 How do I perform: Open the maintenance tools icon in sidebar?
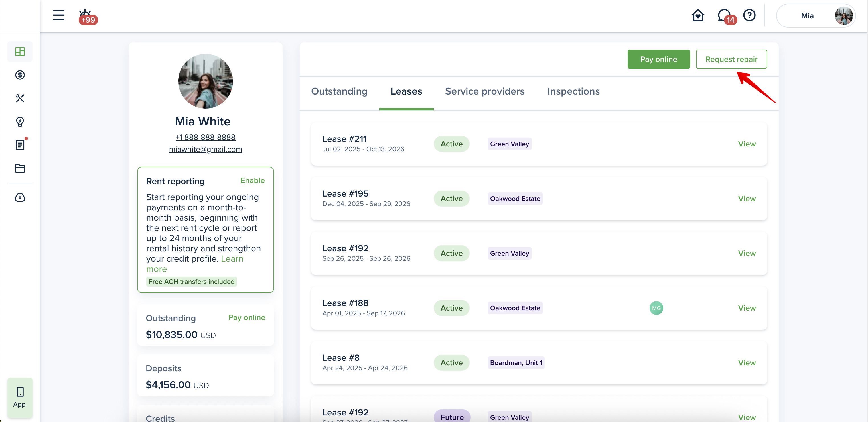(x=20, y=98)
